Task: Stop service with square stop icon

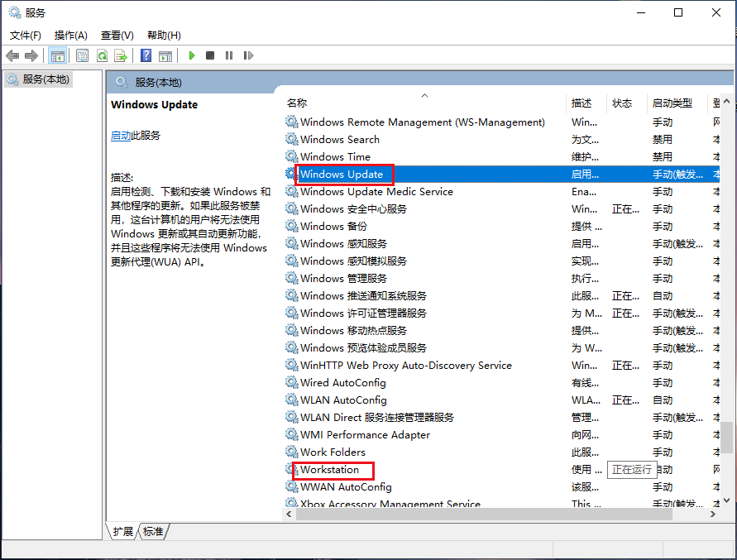Action: click(x=210, y=55)
